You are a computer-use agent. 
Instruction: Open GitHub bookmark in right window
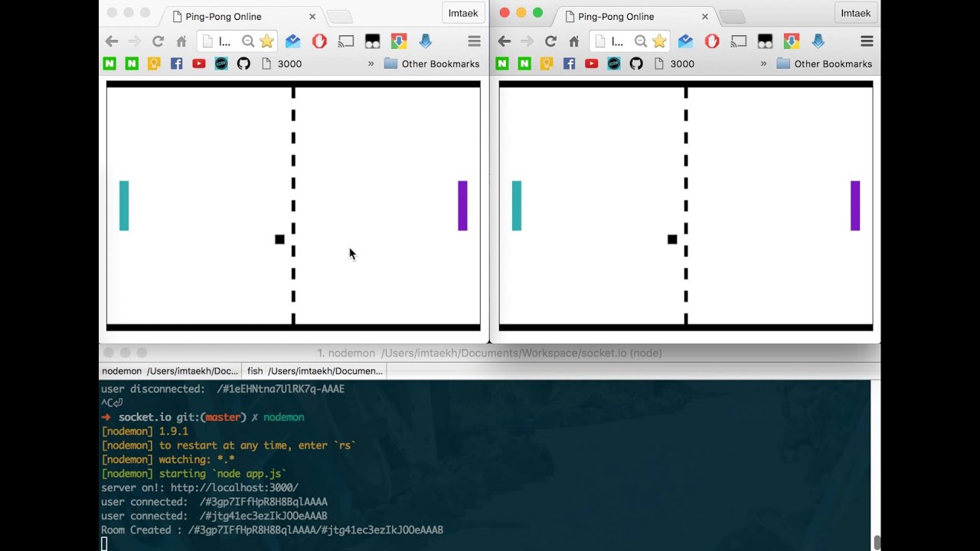pos(636,64)
